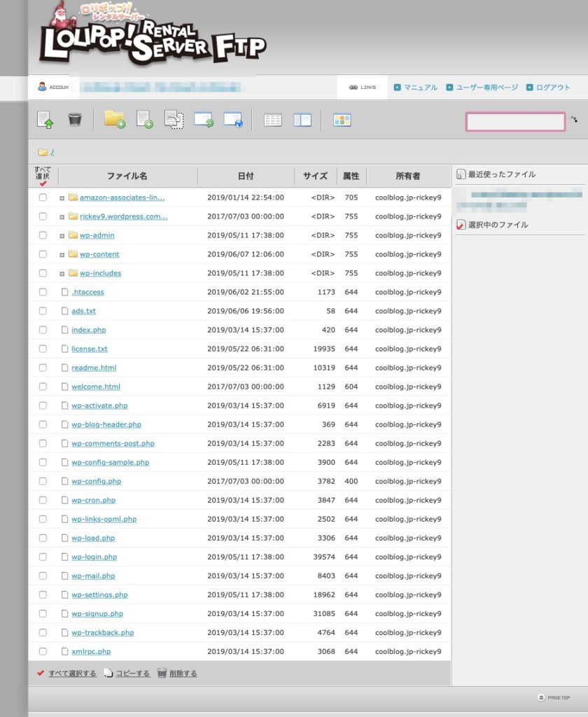588x717 pixels.
Task: Click the search input field in toolbar
Action: 515,122
